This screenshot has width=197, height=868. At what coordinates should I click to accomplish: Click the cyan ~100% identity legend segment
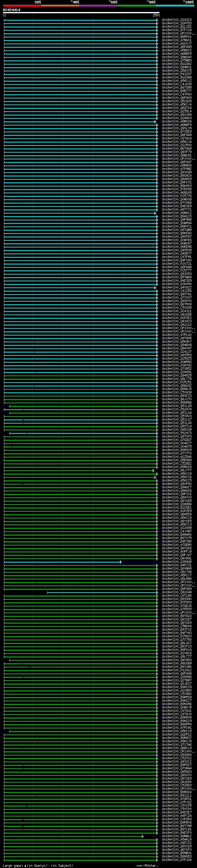point(175,6)
